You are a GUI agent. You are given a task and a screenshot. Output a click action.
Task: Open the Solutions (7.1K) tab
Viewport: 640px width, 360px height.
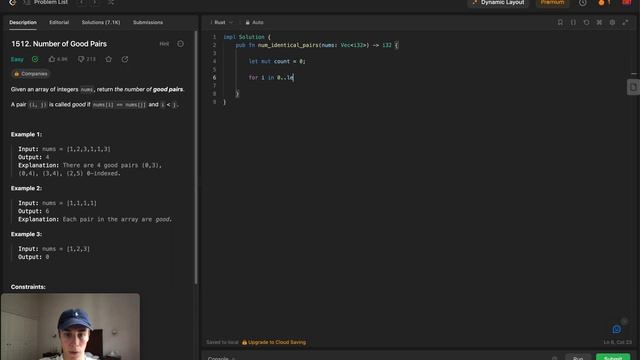click(101, 22)
